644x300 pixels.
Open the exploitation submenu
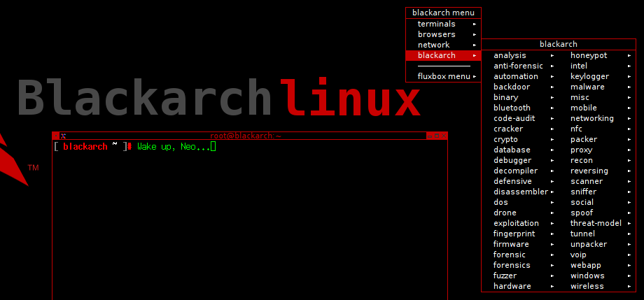tap(520, 223)
